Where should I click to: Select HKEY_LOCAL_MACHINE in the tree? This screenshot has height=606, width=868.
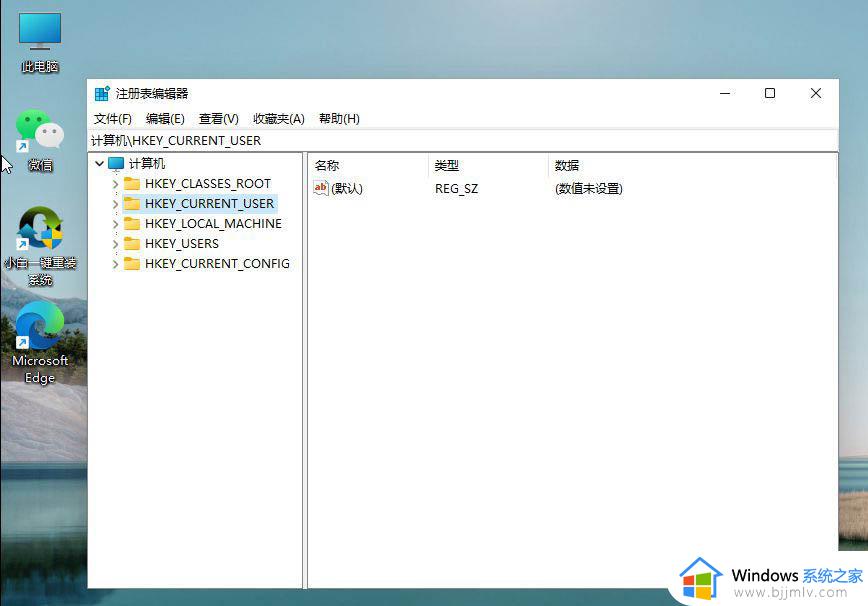(213, 224)
